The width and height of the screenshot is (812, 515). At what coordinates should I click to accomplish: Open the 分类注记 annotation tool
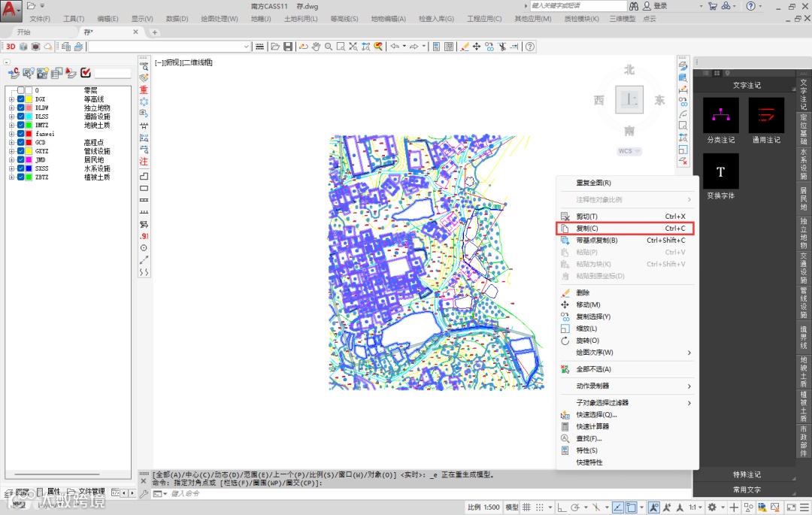tap(720, 117)
